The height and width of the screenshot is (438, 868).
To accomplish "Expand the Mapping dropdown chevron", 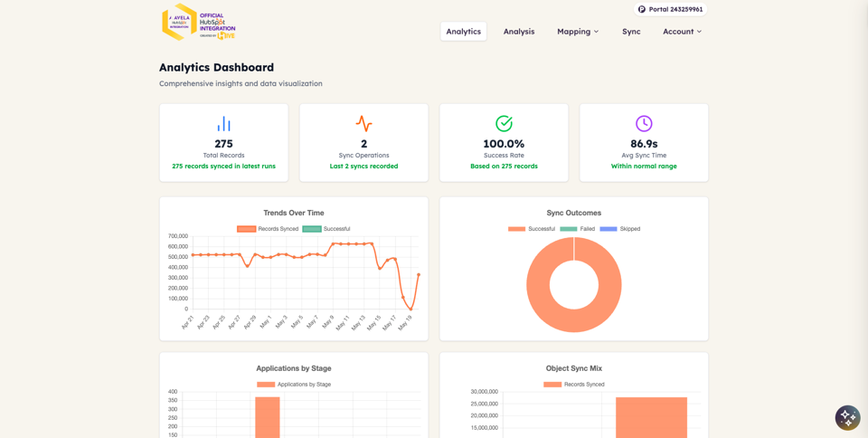I will (596, 32).
